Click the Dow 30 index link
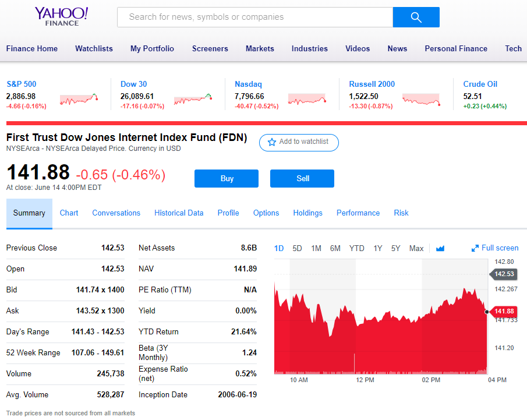 pyautogui.click(x=134, y=84)
